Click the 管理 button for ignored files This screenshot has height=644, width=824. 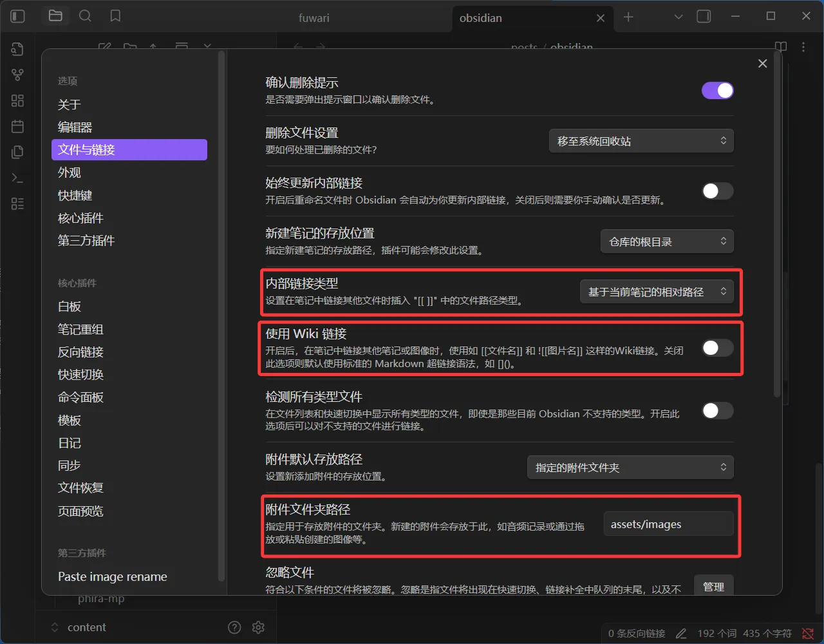point(713,587)
